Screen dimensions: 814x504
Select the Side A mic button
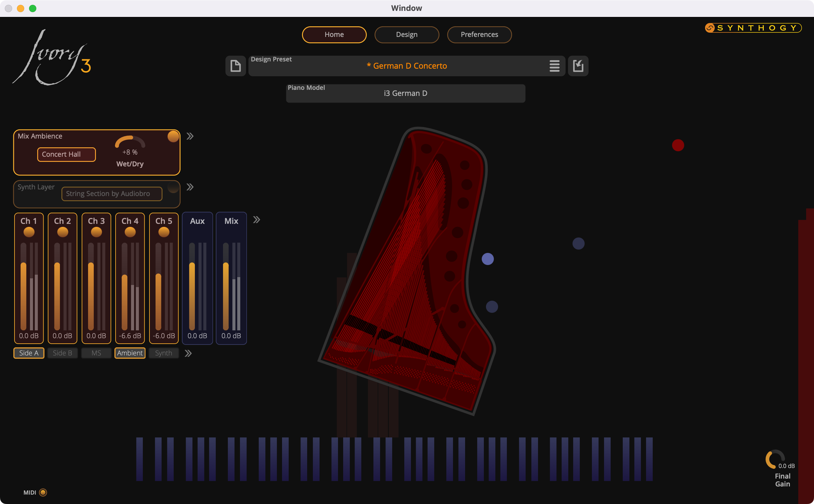(29, 353)
